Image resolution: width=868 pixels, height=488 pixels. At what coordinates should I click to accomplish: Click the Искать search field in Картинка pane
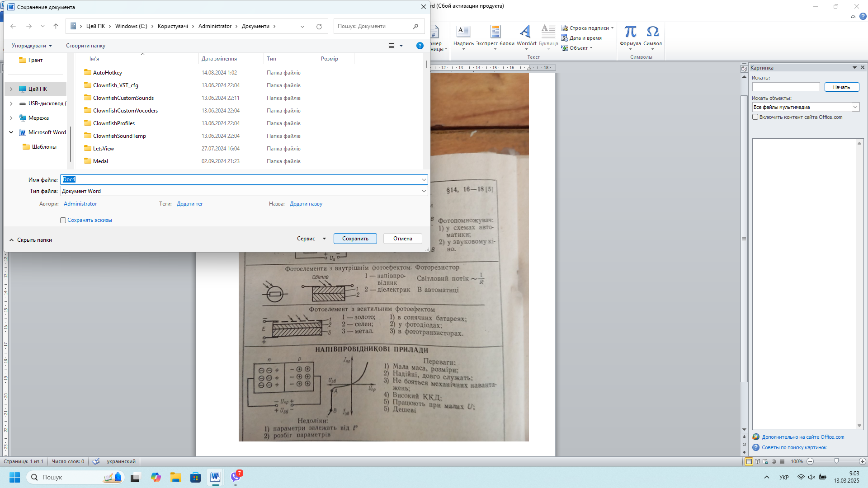[x=786, y=87]
